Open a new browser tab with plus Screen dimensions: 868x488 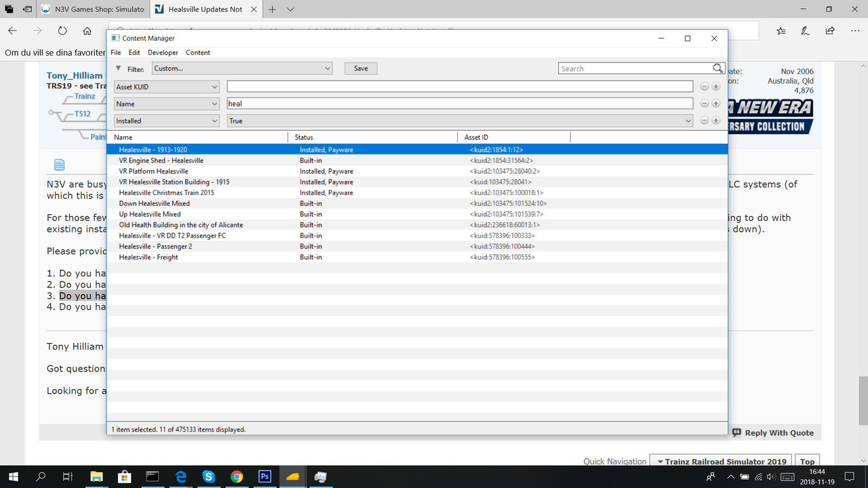pos(272,9)
